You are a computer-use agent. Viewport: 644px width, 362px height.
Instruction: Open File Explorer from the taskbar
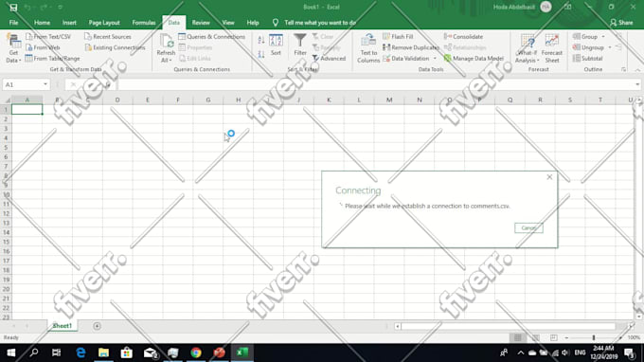[103, 353]
